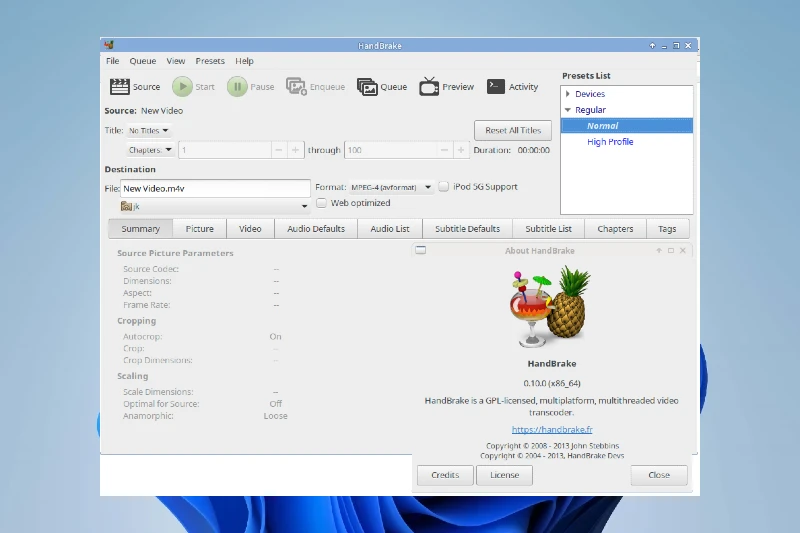Switch to the Picture tab
The height and width of the screenshot is (533, 800).
(x=199, y=229)
